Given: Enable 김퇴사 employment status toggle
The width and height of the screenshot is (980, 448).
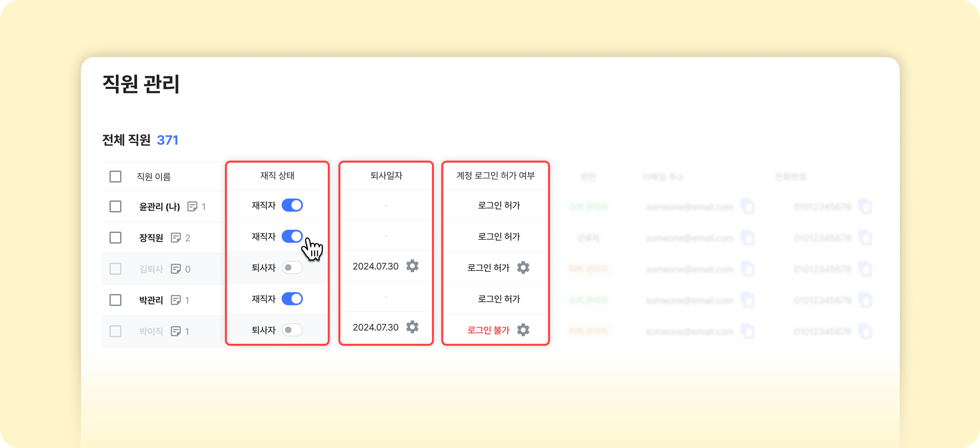Looking at the screenshot, I should coord(292,267).
